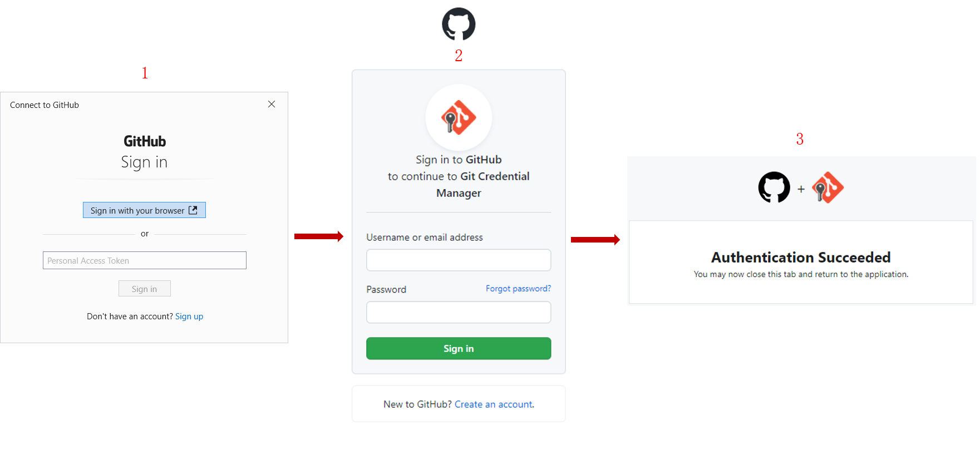Select Sign in with your browser
The image size is (980, 465).
pos(144,210)
